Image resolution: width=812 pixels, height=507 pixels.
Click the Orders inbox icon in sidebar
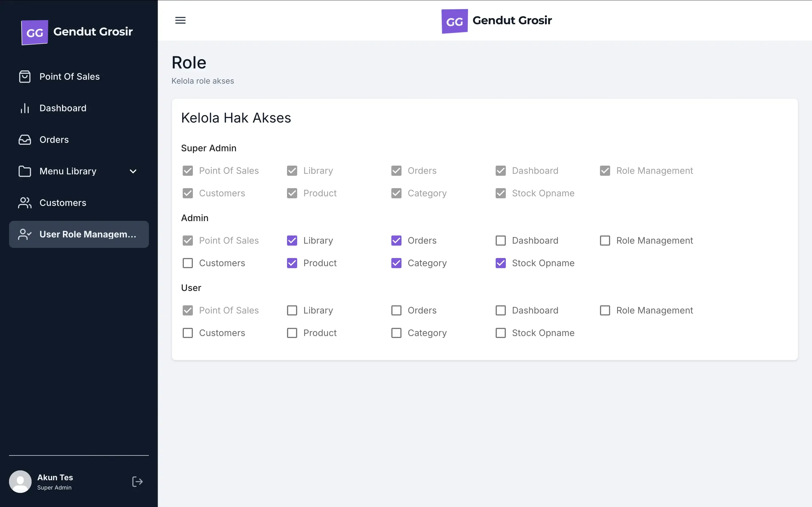pyautogui.click(x=25, y=139)
